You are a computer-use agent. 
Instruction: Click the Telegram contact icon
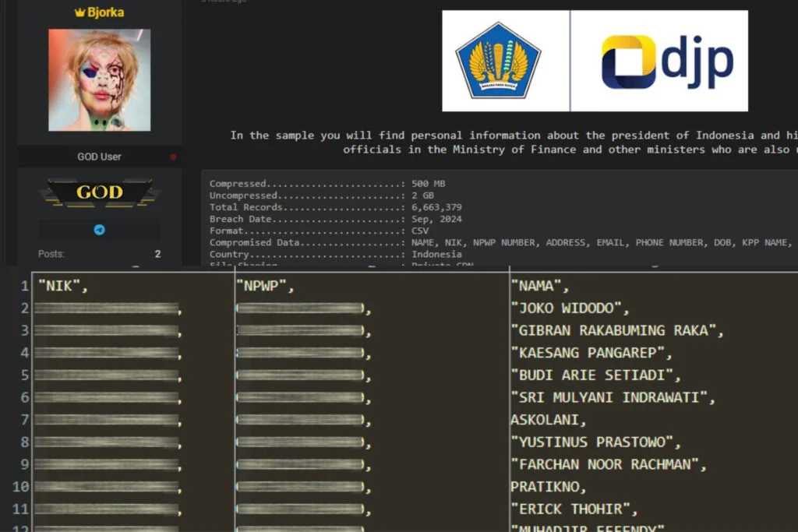click(100, 230)
